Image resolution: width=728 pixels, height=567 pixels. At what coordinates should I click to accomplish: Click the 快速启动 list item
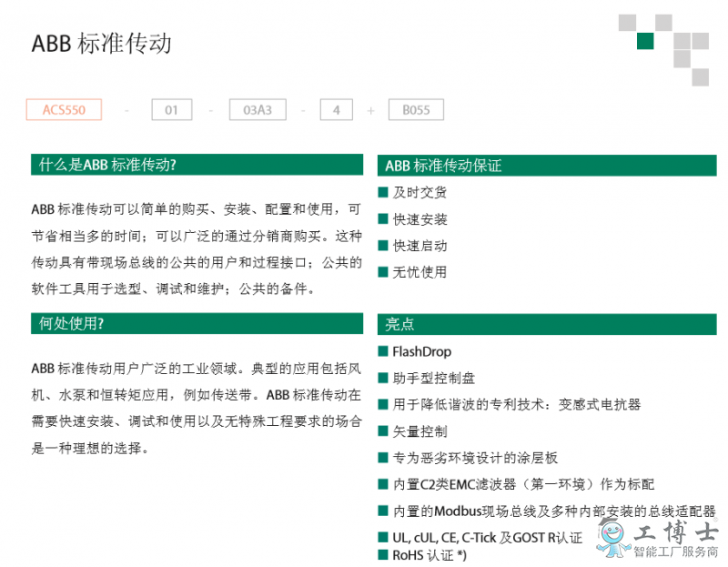coord(413,246)
